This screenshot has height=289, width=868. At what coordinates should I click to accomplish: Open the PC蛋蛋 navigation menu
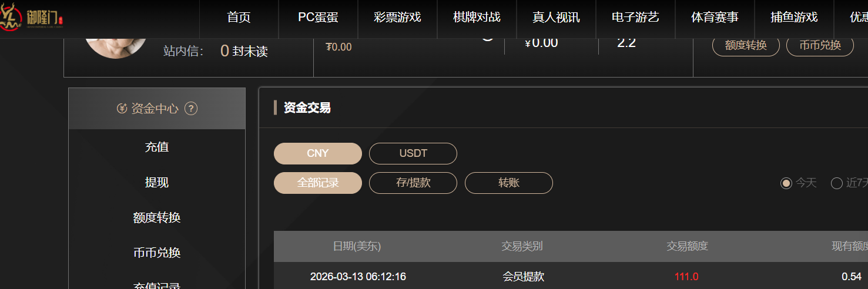click(x=318, y=18)
